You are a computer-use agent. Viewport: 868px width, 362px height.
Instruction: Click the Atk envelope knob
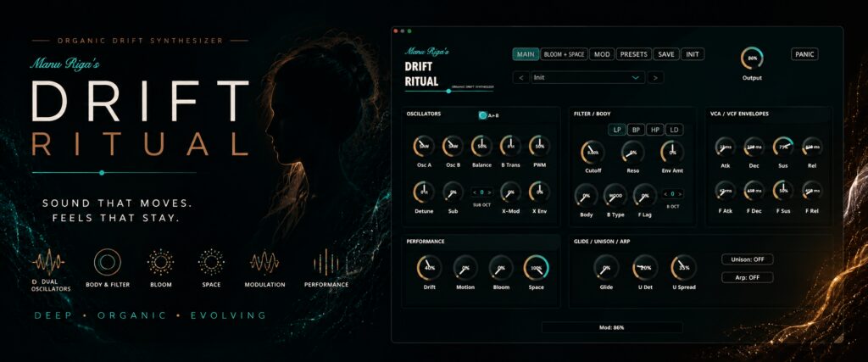726,147
